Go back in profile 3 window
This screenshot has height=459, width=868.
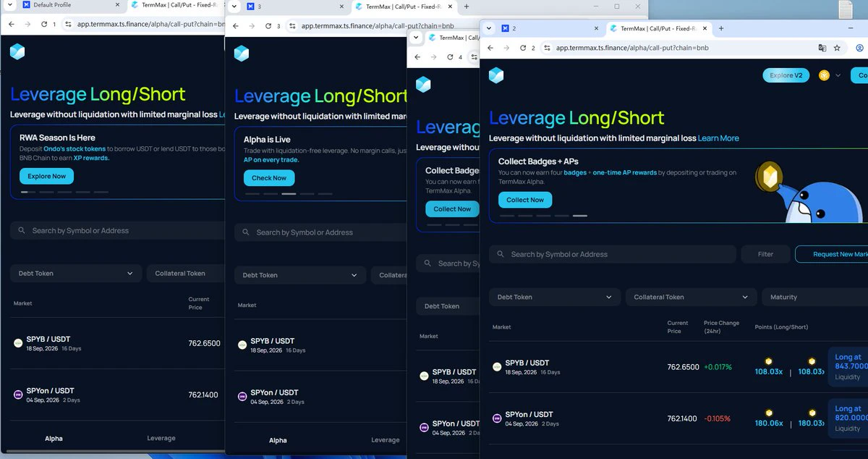point(234,26)
